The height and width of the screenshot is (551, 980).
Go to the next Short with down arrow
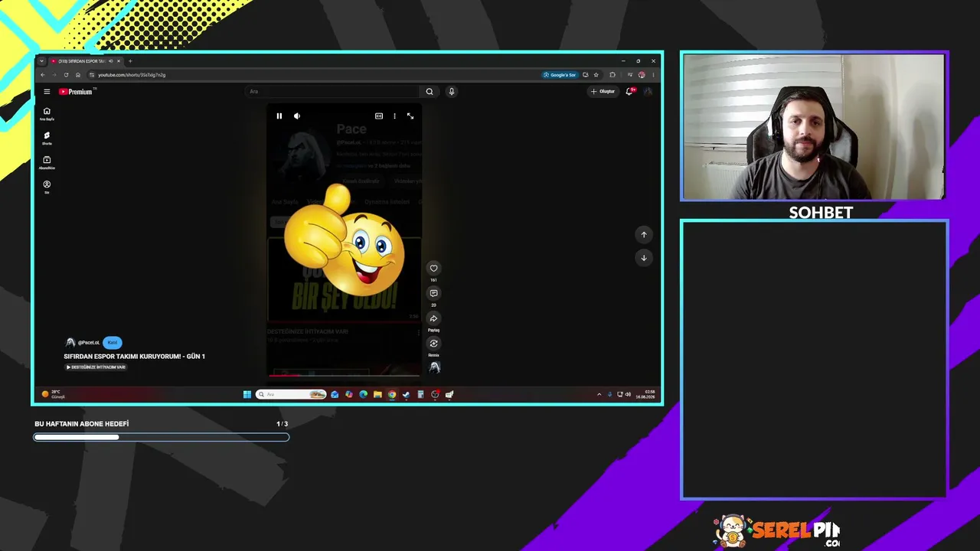coord(644,258)
